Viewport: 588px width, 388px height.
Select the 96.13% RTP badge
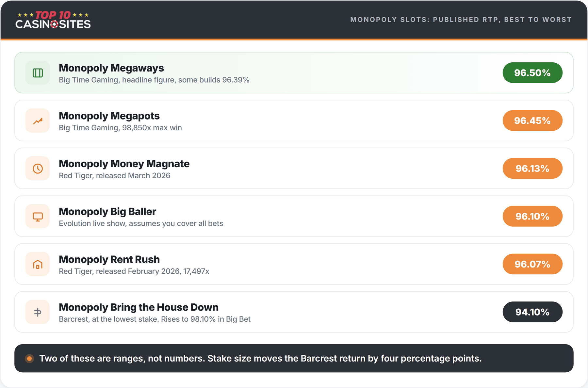pyautogui.click(x=532, y=169)
